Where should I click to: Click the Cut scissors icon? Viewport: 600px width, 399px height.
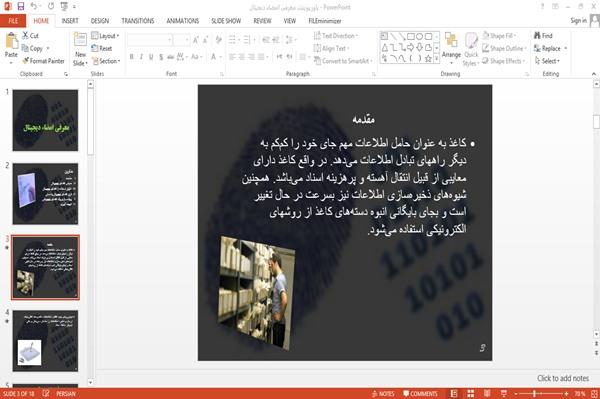(25, 36)
